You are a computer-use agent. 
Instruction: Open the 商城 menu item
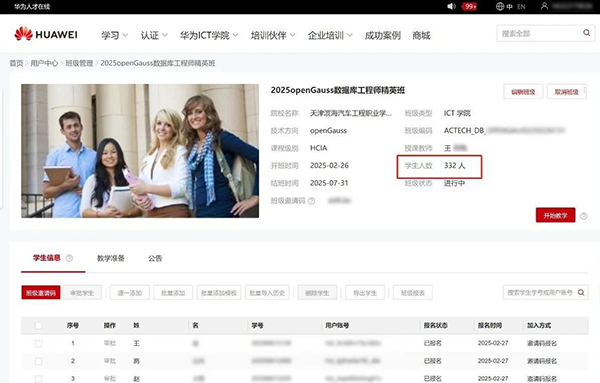[x=421, y=35]
